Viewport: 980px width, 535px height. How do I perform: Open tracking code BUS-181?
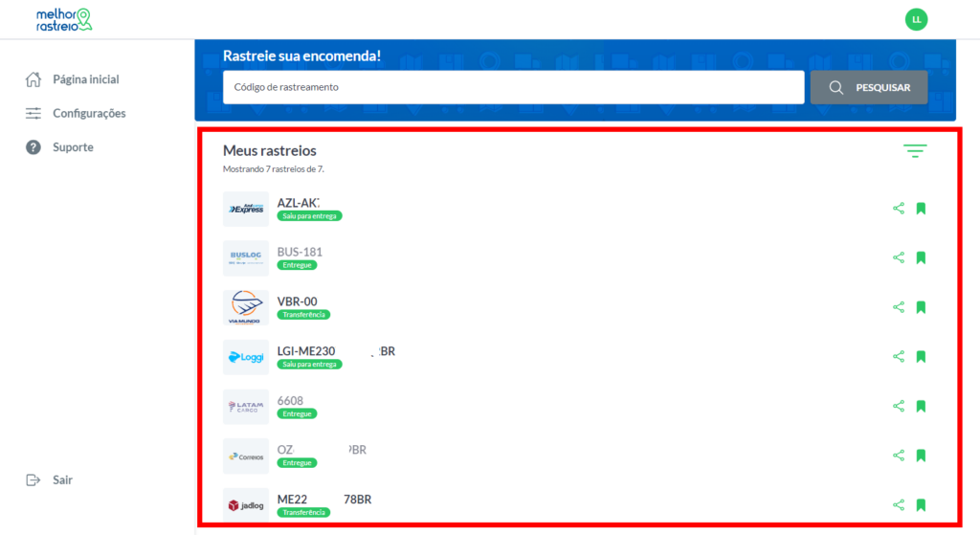pos(300,252)
